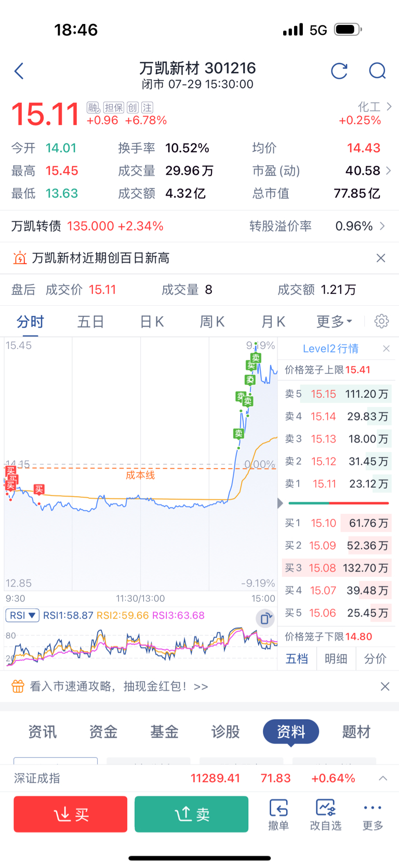This screenshot has height=868, width=399.
Task: Select the 买3 15.08 order row
Action: (x=337, y=568)
